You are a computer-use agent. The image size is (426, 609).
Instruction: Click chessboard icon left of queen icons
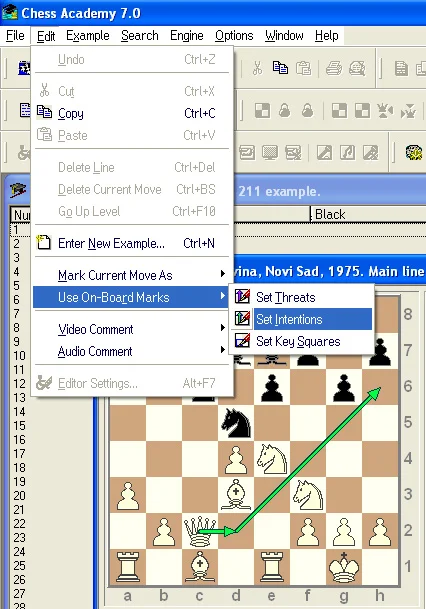tap(362, 111)
